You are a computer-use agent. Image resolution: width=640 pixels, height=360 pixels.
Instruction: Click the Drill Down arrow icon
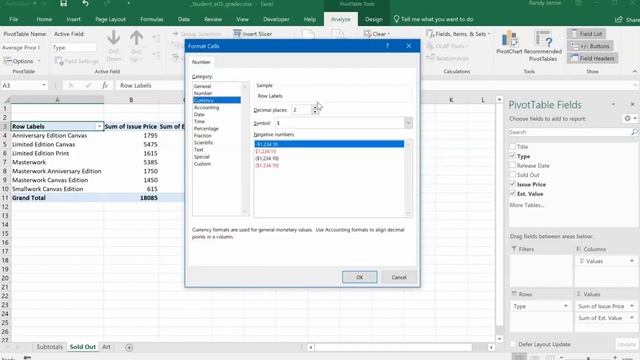[113, 38]
